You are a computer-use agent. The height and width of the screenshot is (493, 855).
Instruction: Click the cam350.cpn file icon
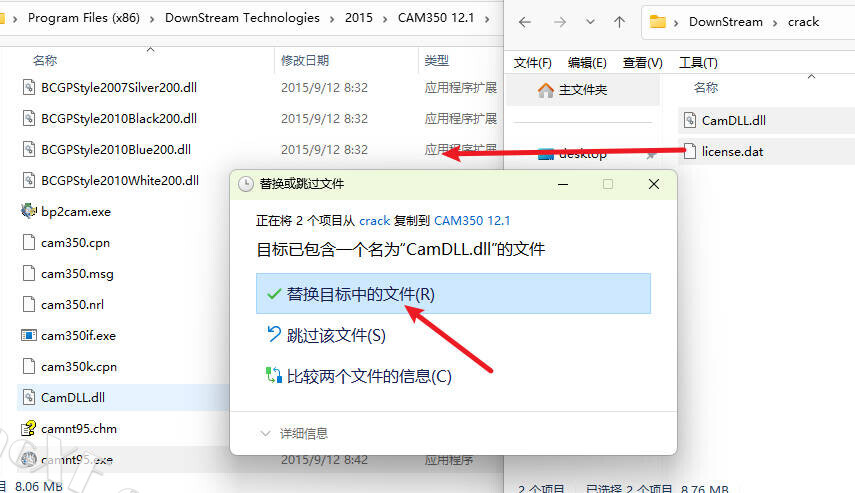29,242
